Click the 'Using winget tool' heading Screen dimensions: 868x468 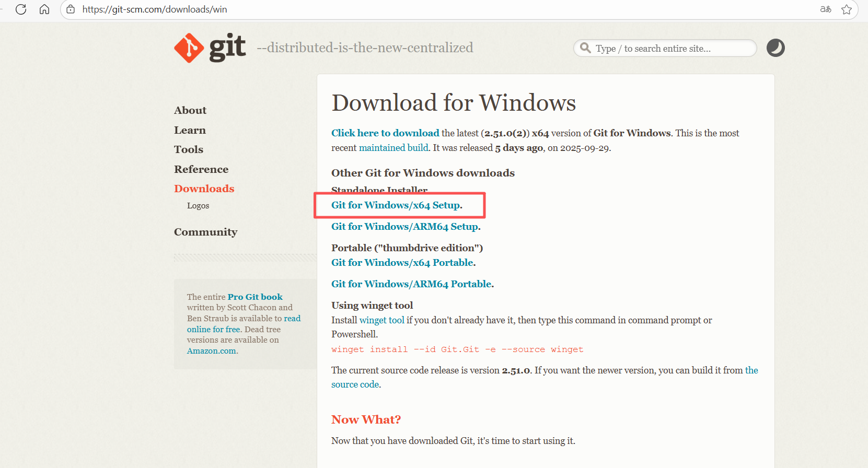tap(372, 306)
